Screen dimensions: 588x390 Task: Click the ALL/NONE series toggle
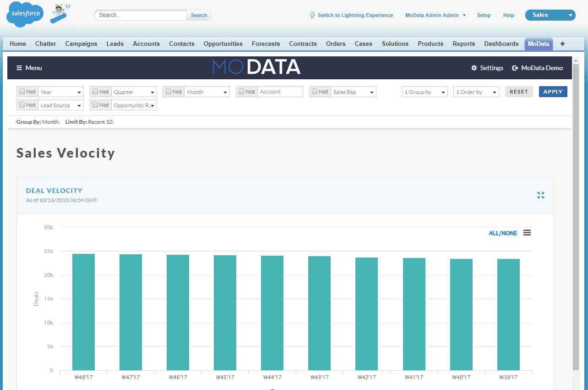[x=503, y=233]
